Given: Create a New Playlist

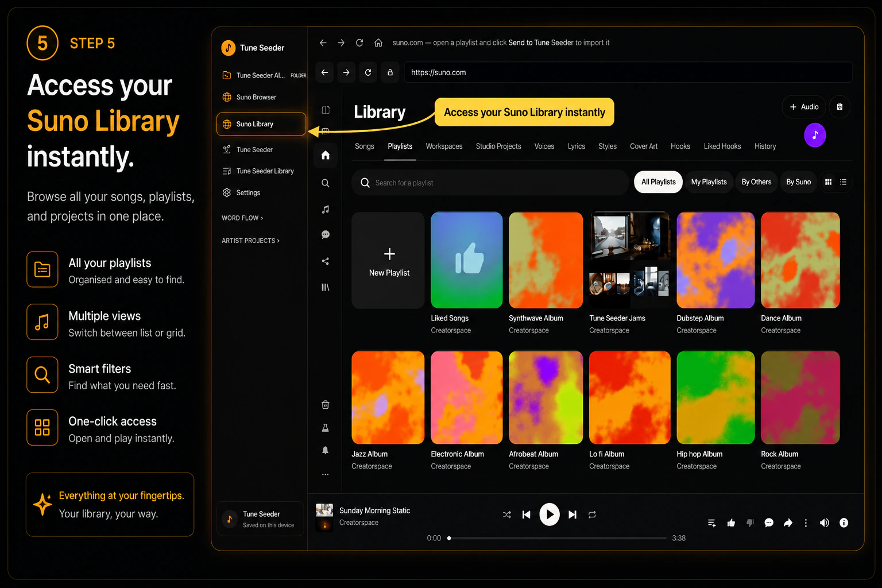Looking at the screenshot, I should coord(389,261).
